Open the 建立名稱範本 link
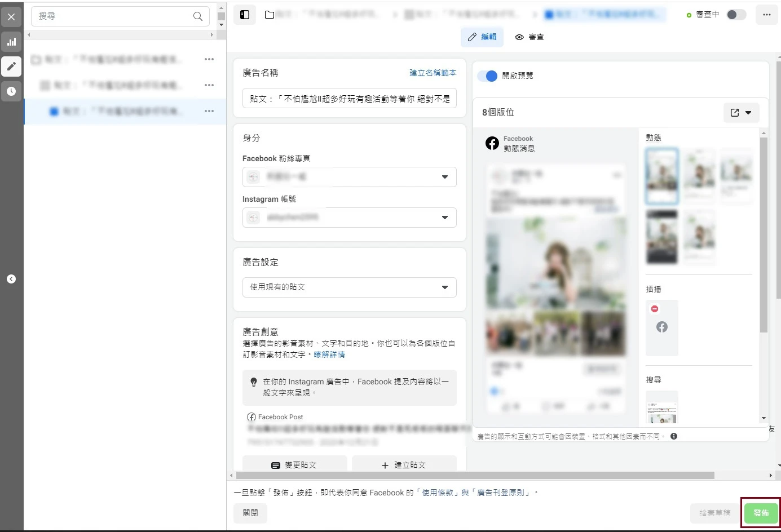The width and height of the screenshot is (781, 532). coord(433,73)
